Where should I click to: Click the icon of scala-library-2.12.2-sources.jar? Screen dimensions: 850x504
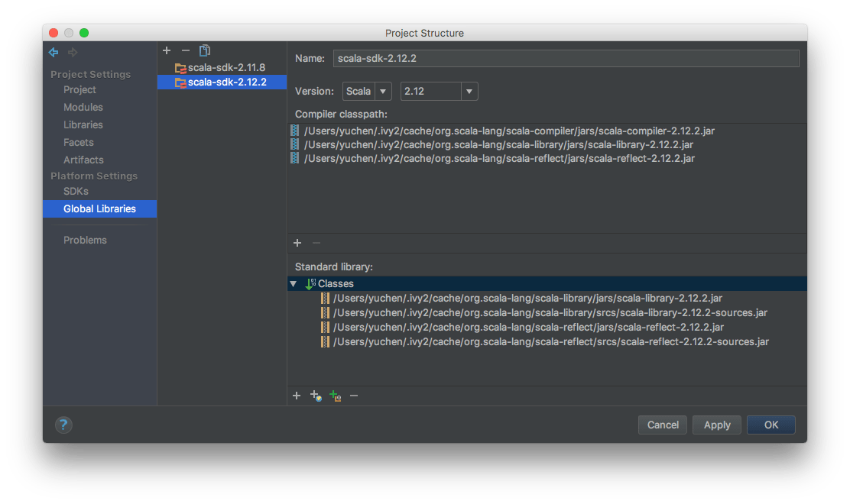point(325,312)
